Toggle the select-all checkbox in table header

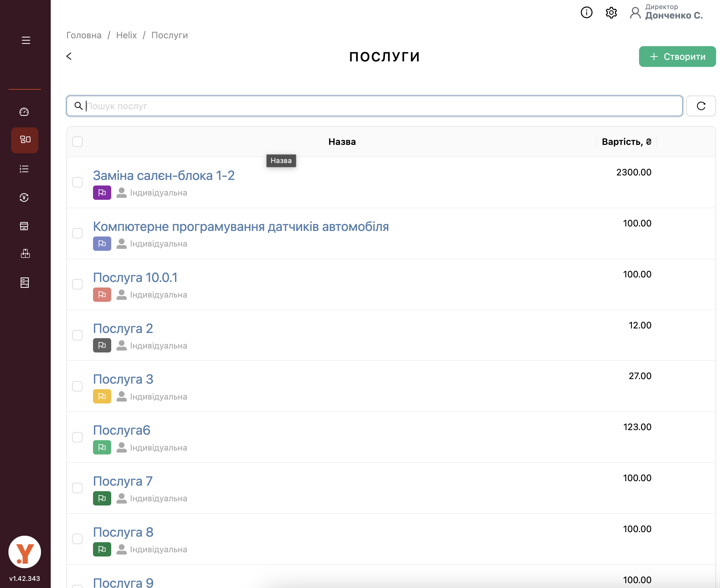78,142
